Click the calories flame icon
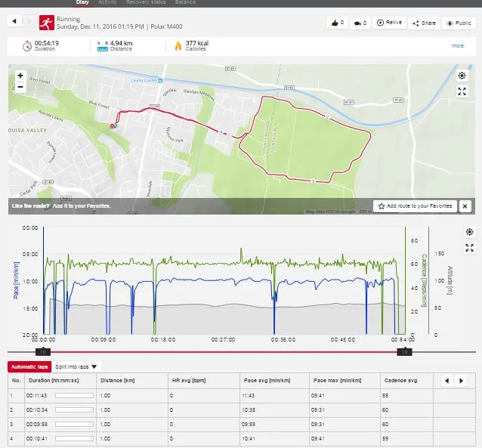 (178, 46)
